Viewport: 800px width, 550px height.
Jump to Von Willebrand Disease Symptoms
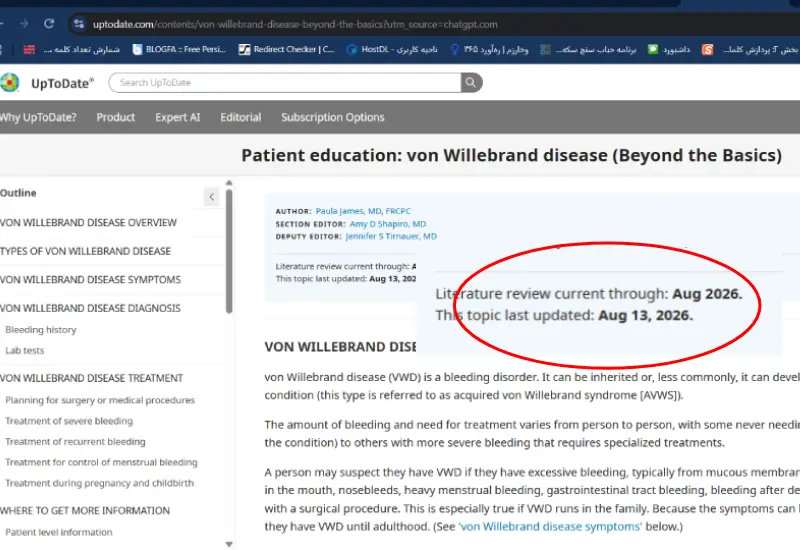point(90,280)
